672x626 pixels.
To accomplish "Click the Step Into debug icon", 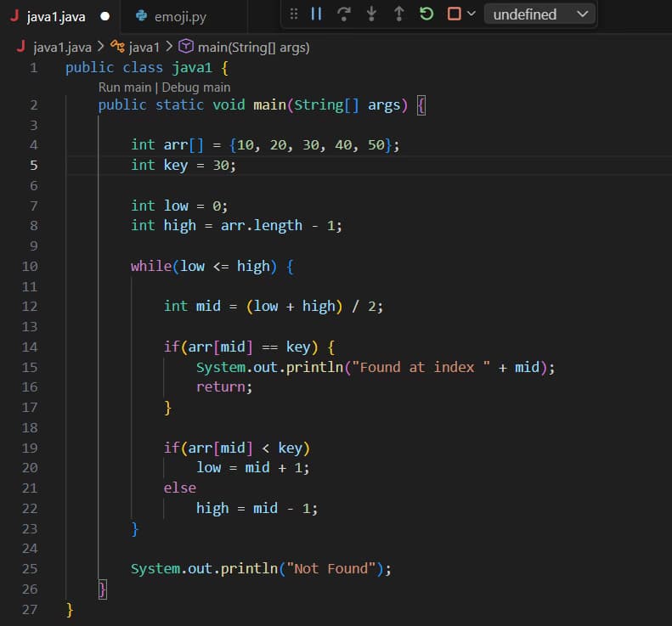I will (x=371, y=14).
